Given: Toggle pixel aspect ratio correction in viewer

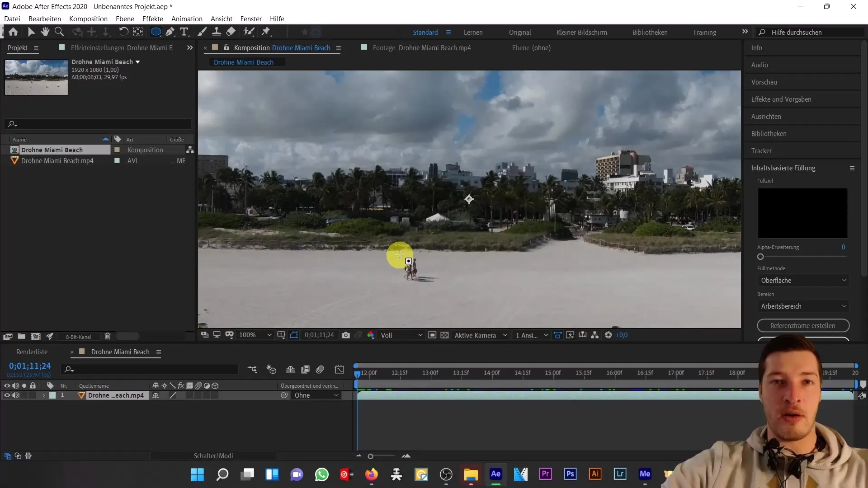Looking at the screenshot, I should [558, 335].
